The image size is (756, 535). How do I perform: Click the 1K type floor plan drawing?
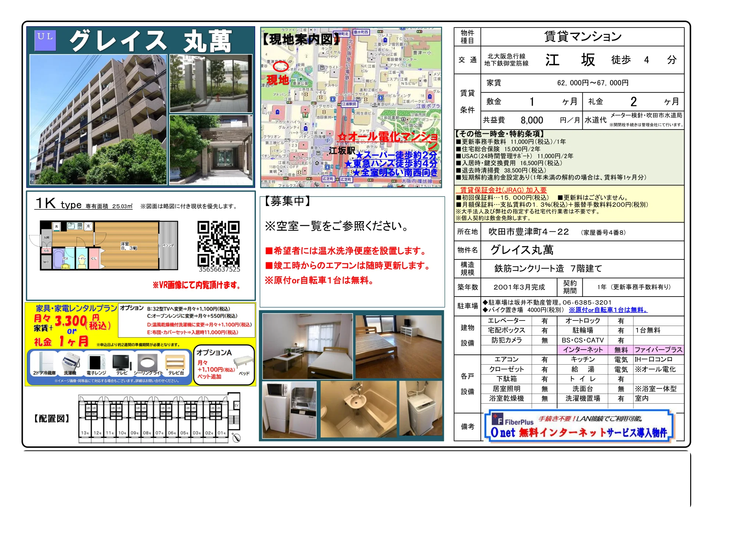(x=104, y=245)
